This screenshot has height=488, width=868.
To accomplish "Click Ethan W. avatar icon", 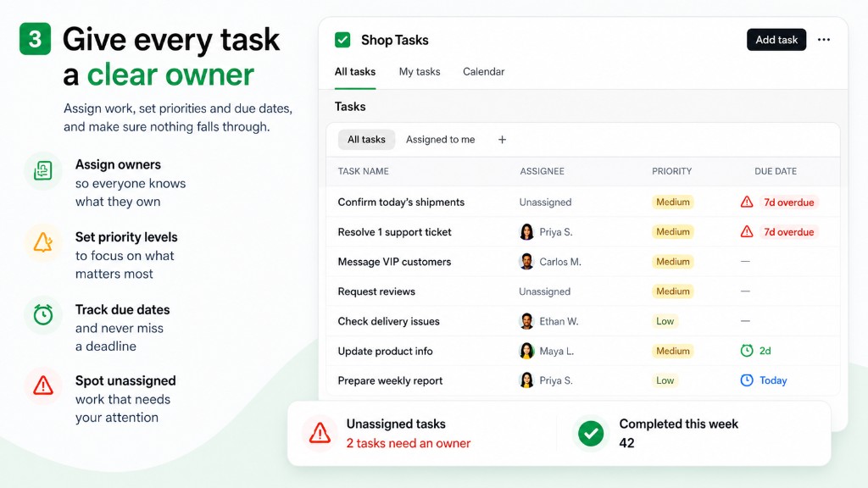I will click(526, 321).
